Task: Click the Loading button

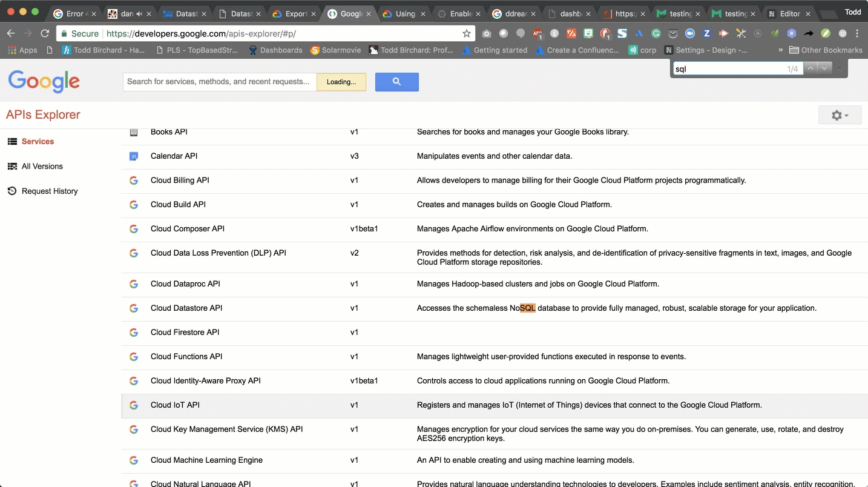Action: tap(341, 82)
